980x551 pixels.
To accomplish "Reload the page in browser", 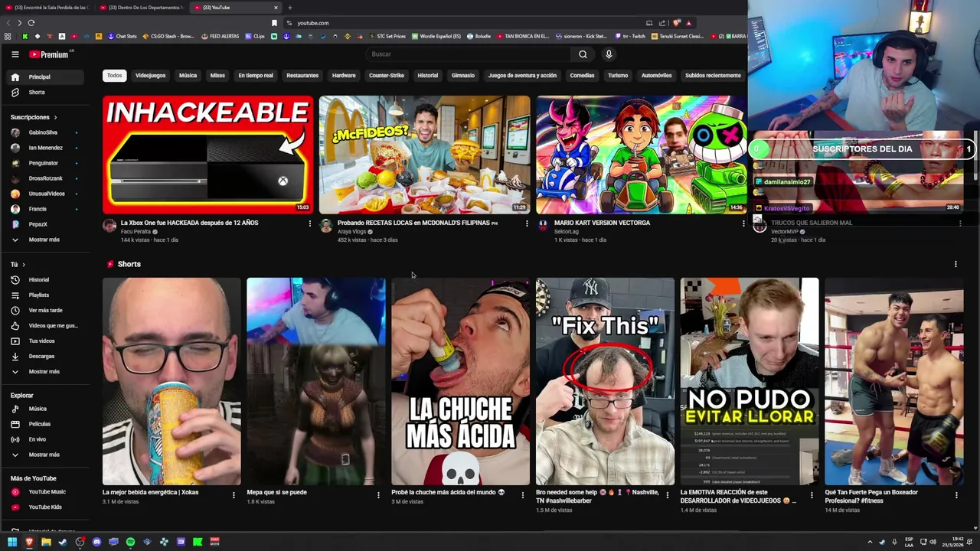I will 31,23.
